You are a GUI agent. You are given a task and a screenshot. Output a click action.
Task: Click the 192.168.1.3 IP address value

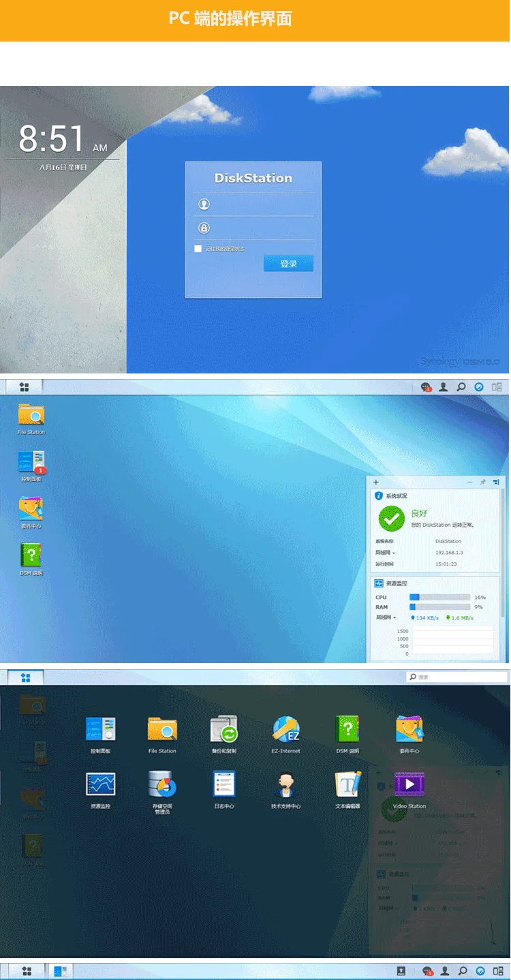[x=449, y=553]
